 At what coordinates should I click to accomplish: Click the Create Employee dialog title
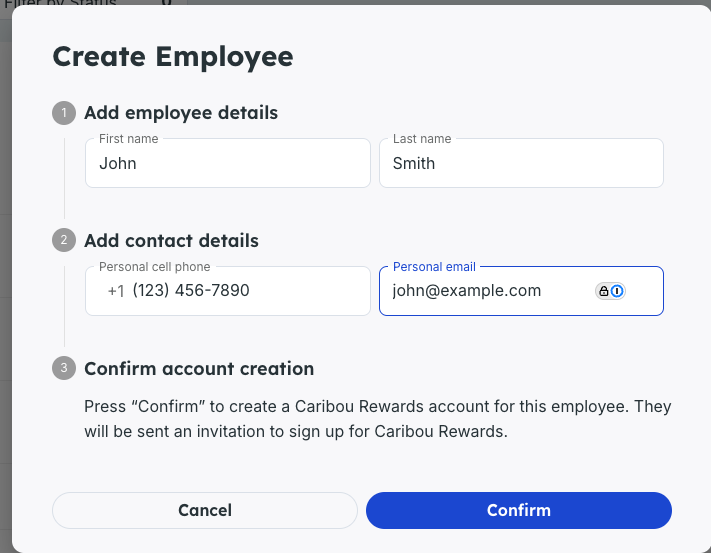click(x=173, y=57)
